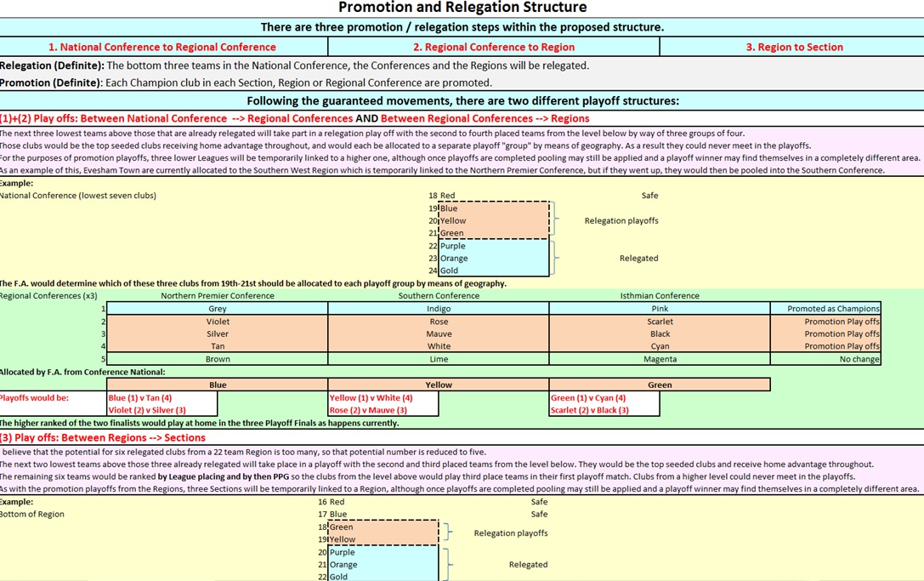Select the Lime team cell

click(x=439, y=359)
